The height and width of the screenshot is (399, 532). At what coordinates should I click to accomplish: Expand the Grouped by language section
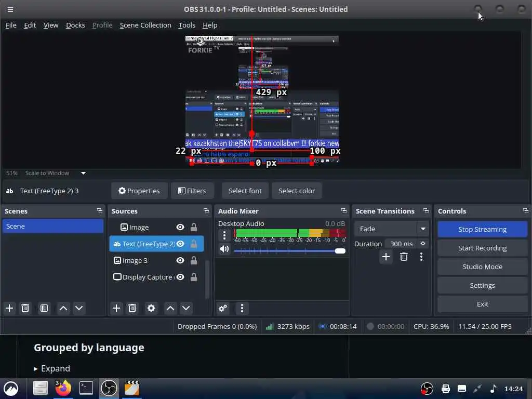(52, 368)
